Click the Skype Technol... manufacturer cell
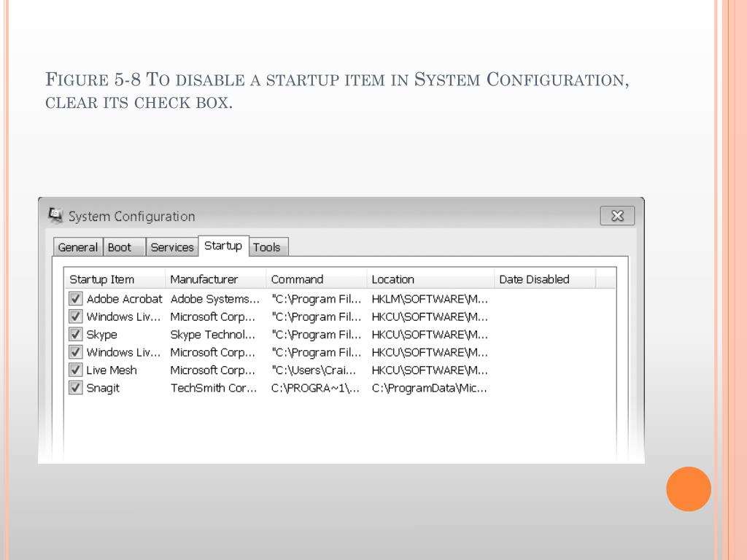The image size is (747, 560). point(212,335)
